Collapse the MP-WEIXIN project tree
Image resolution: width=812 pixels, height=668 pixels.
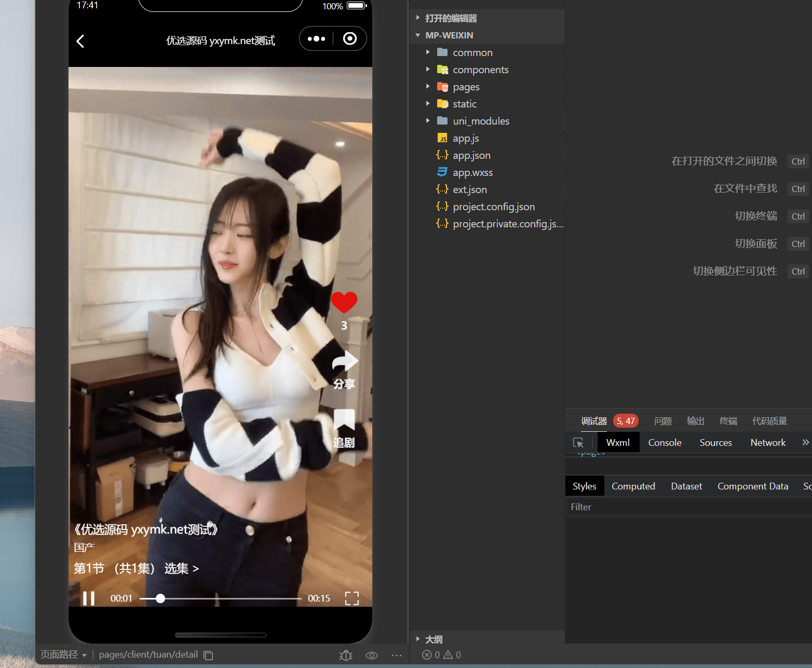[x=487, y=35]
